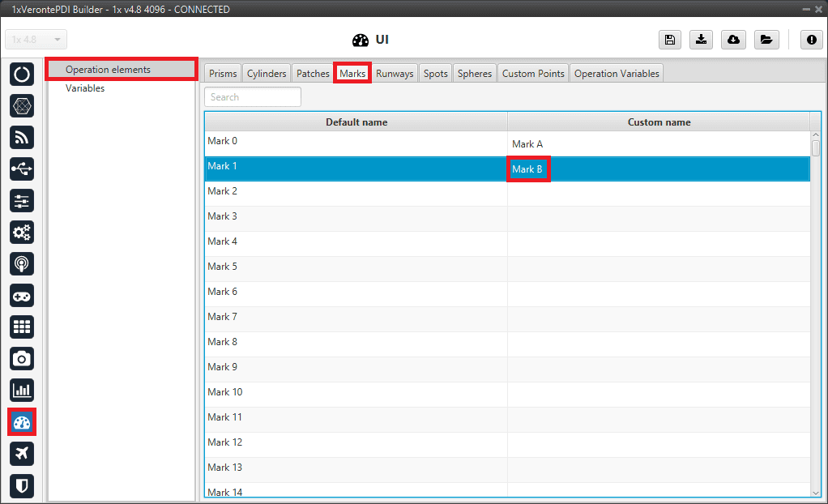Select the Mark 5 row
The height and width of the screenshot is (504, 828).
click(x=356, y=267)
